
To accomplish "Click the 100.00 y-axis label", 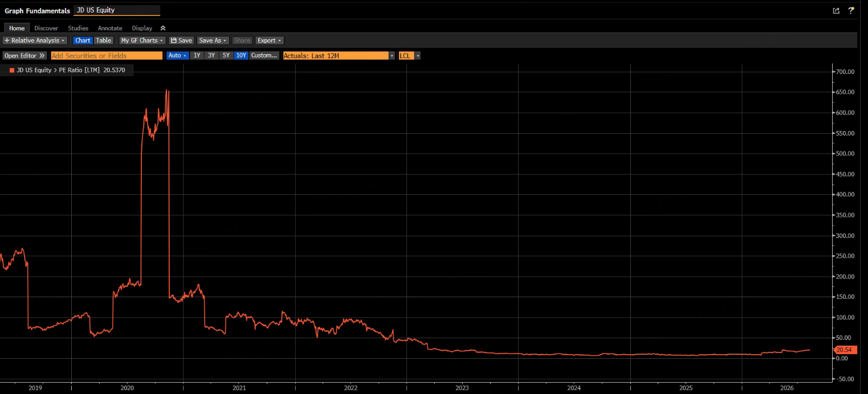I will pos(844,317).
